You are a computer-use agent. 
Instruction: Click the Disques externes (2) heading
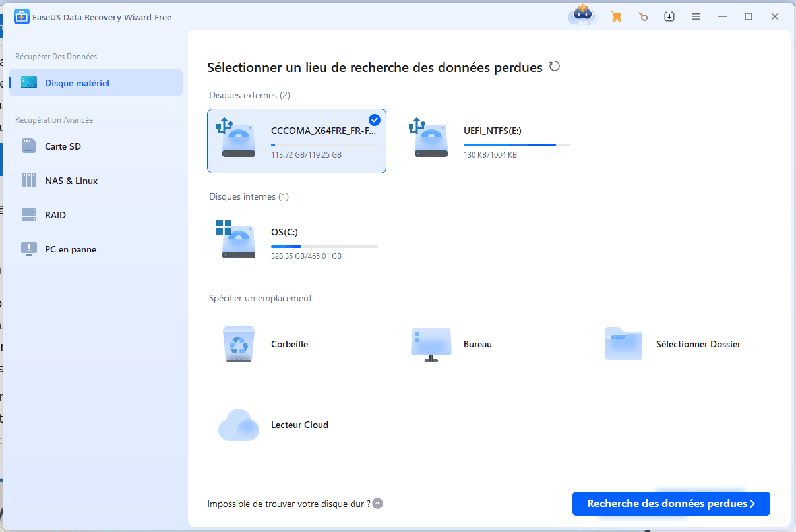[249, 95]
